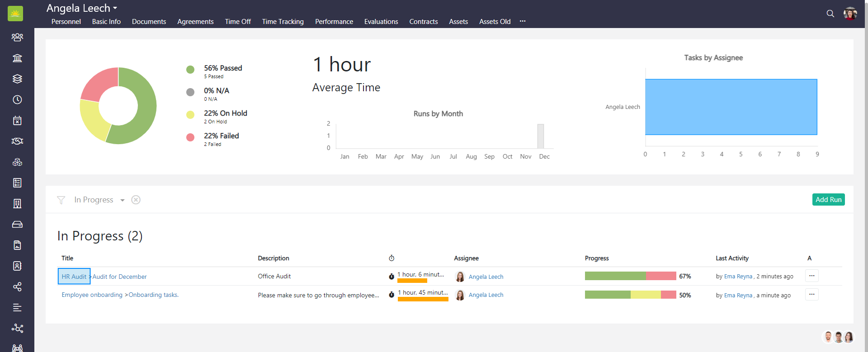Click the Ema Reyna link in first row

[738, 277]
